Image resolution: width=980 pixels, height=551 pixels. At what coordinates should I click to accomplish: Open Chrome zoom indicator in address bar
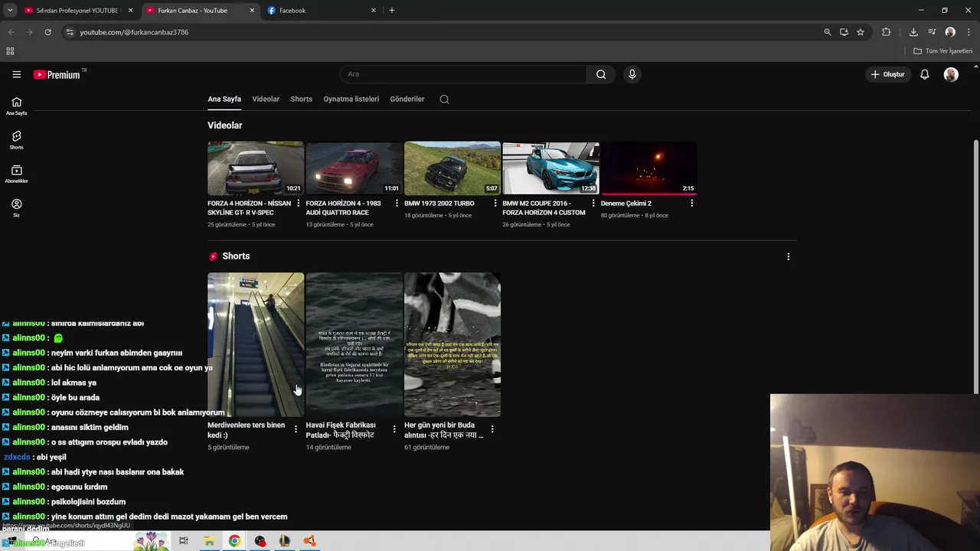pyautogui.click(x=827, y=32)
